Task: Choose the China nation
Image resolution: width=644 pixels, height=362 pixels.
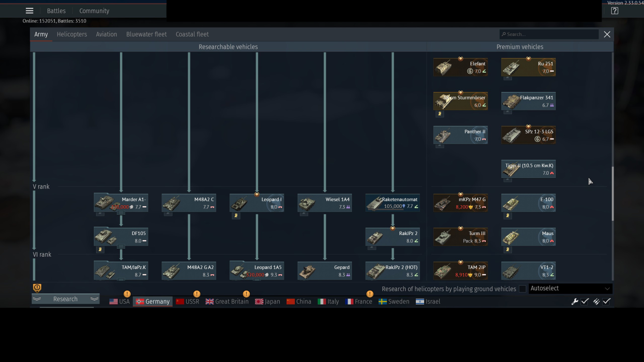Action: [299, 302]
